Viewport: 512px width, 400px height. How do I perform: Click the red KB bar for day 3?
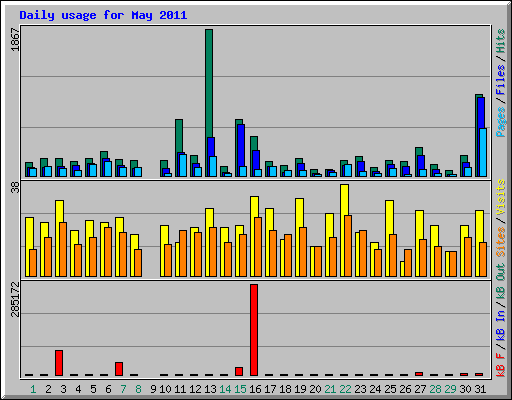pyautogui.click(x=59, y=363)
